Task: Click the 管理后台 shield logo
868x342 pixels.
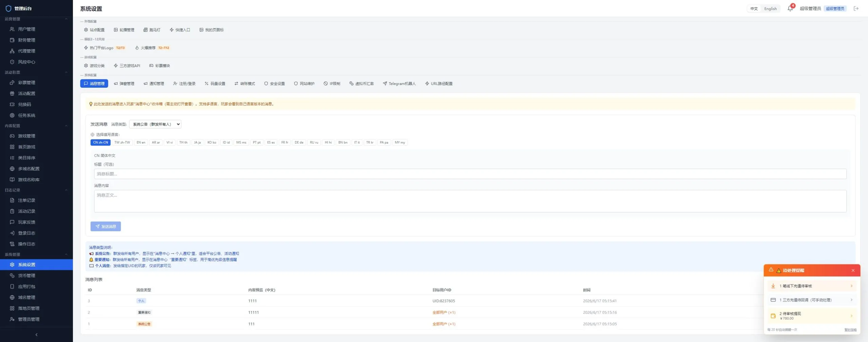Action: (8, 8)
